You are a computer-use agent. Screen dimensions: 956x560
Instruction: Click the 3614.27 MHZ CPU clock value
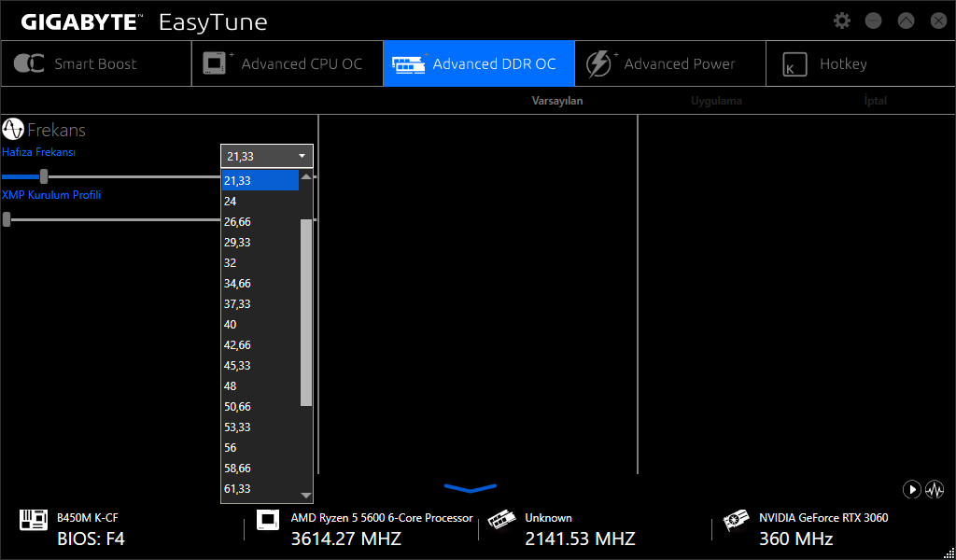345,539
